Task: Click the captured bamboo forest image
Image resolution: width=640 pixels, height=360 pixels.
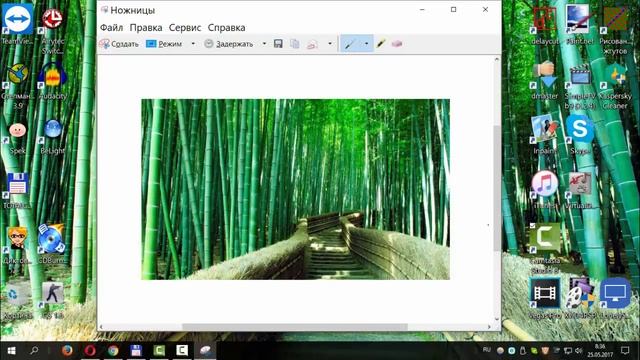Action: [296, 189]
